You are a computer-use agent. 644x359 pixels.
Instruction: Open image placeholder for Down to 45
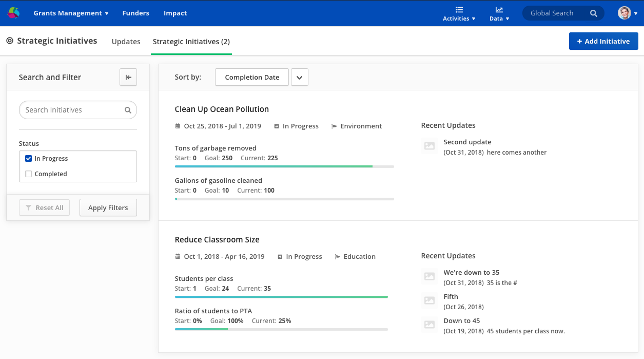pyautogui.click(x=430, y=325)
